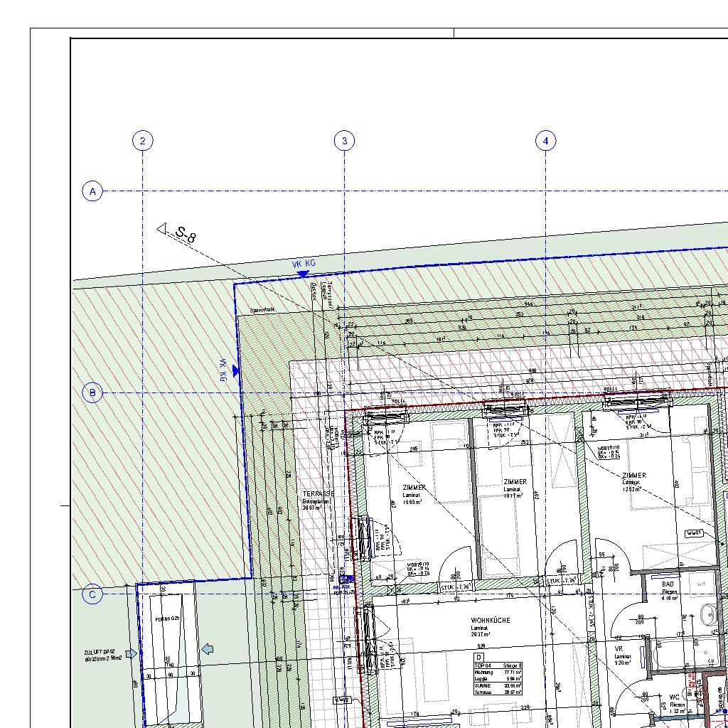Click the left-side VK KG blue arrow marker
728x728 pixels.
point(235,370)
